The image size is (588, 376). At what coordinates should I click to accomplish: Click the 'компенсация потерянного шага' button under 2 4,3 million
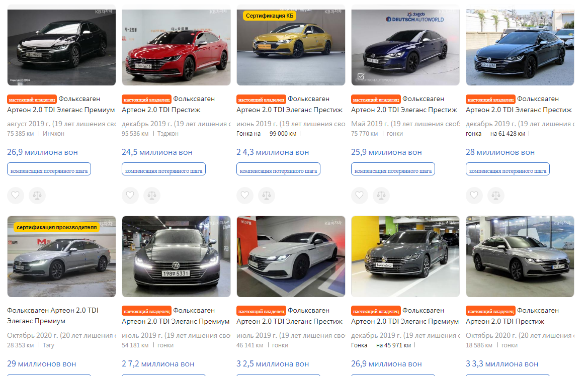pos(279,169)
